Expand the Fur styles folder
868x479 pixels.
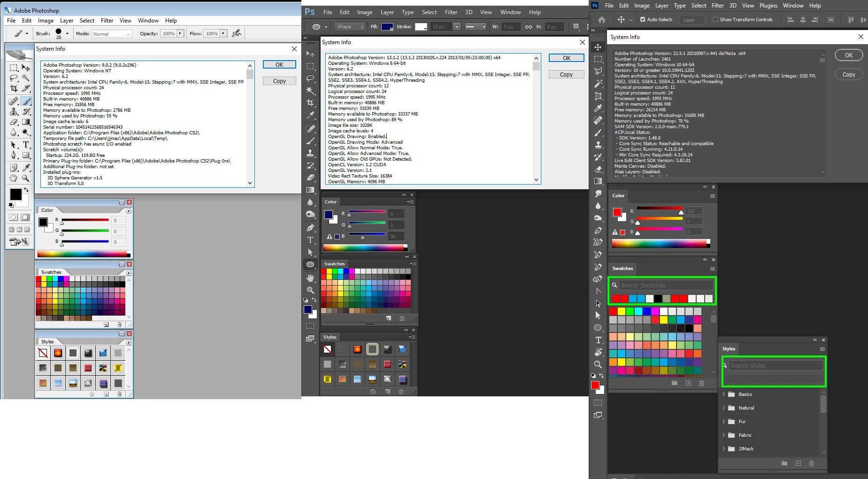pos(723,422)
